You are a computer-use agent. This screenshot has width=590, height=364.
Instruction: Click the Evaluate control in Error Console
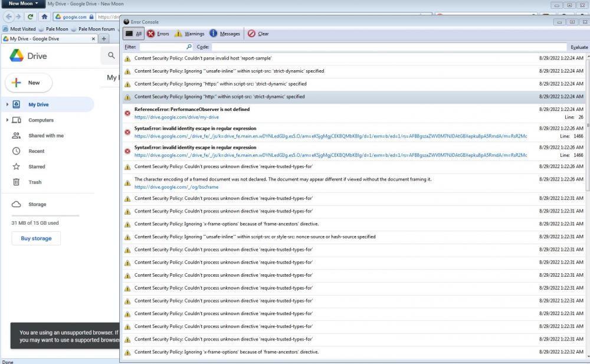click(x=579, y=46)
